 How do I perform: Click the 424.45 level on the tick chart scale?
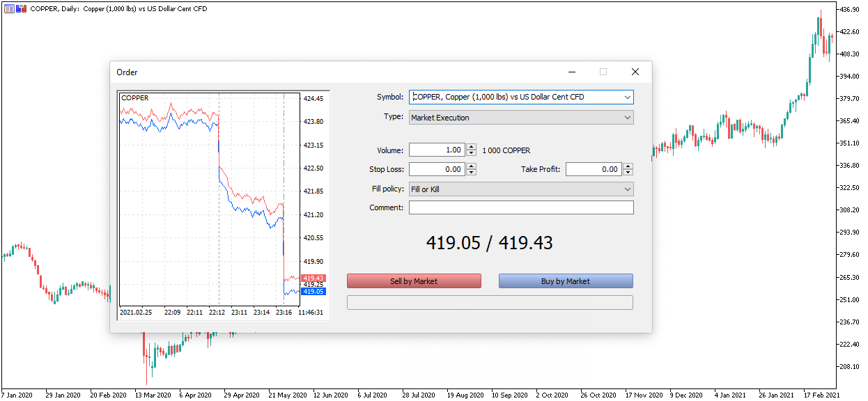pos(313,99)
